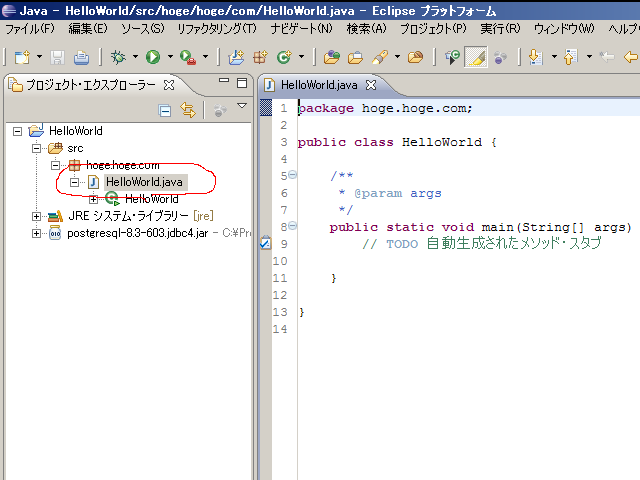This screenshot has width=640, height=480.
Task: Click the greyed icon after Mark Occurrences
Action: click(500, 58)
